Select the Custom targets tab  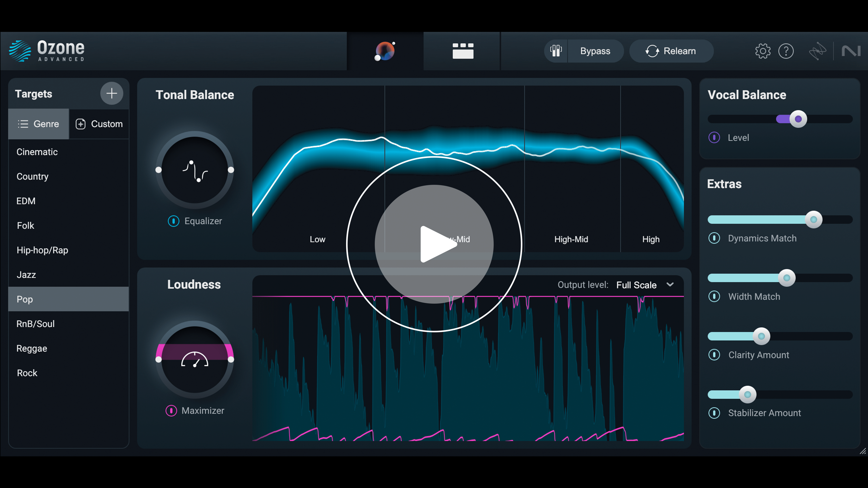point(99,124)
